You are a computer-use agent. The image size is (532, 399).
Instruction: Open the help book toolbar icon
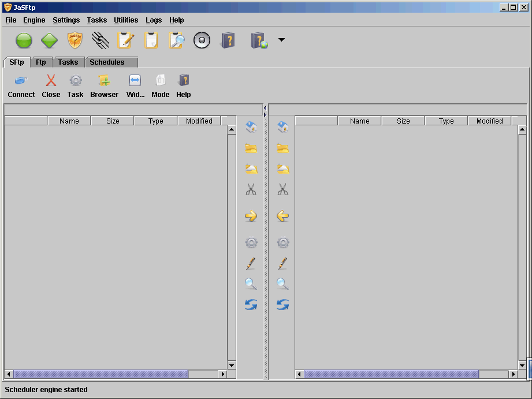click(228, 40)
